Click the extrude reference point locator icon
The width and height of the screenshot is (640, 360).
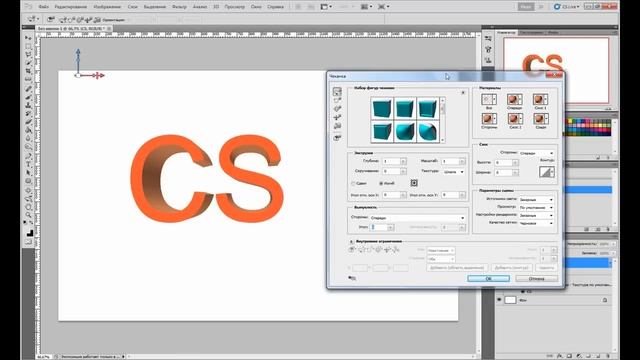414,183
